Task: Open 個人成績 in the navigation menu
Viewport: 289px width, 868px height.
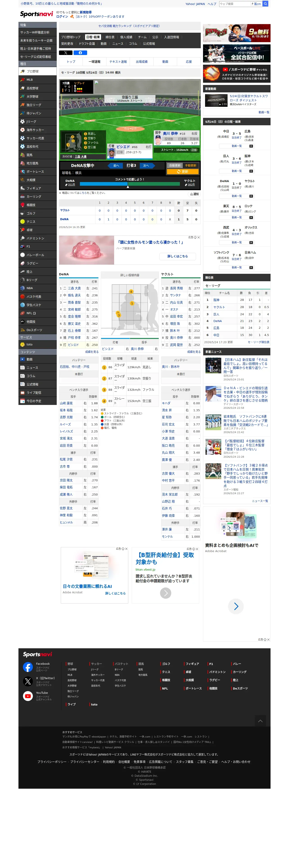Action: tap(126, 37)
